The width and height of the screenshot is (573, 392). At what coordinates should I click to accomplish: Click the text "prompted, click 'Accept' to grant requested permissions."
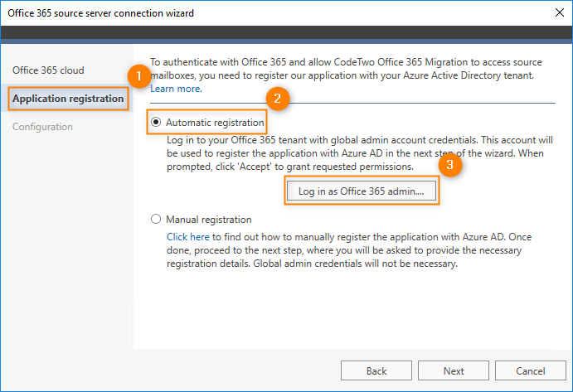click(x=290, y=167)
